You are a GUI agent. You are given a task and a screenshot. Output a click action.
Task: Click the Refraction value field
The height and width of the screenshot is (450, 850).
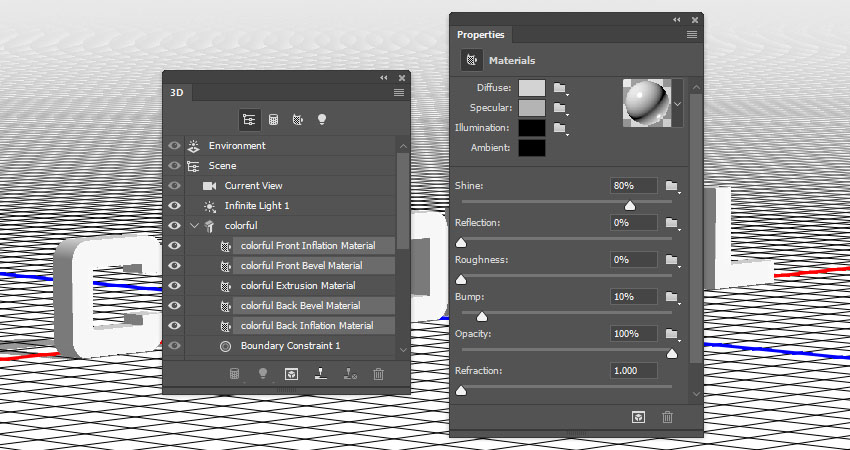coord(634,371)
